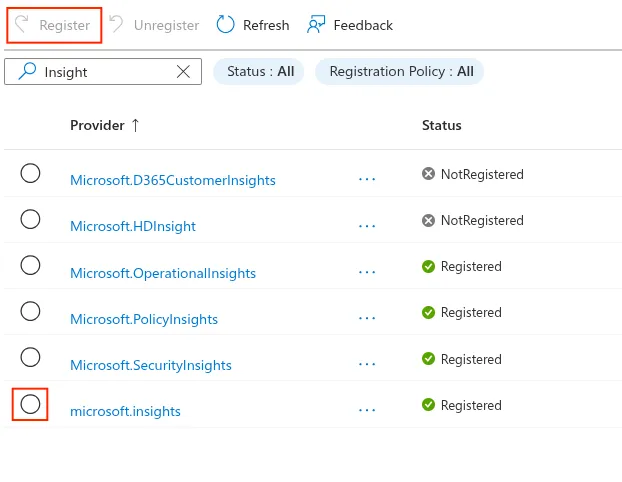This screenshot has width=622, height=482.
Task: Select the Microsoft.PolicyInsights radio button
Action: pyautogui.click(x=30, y=311)
